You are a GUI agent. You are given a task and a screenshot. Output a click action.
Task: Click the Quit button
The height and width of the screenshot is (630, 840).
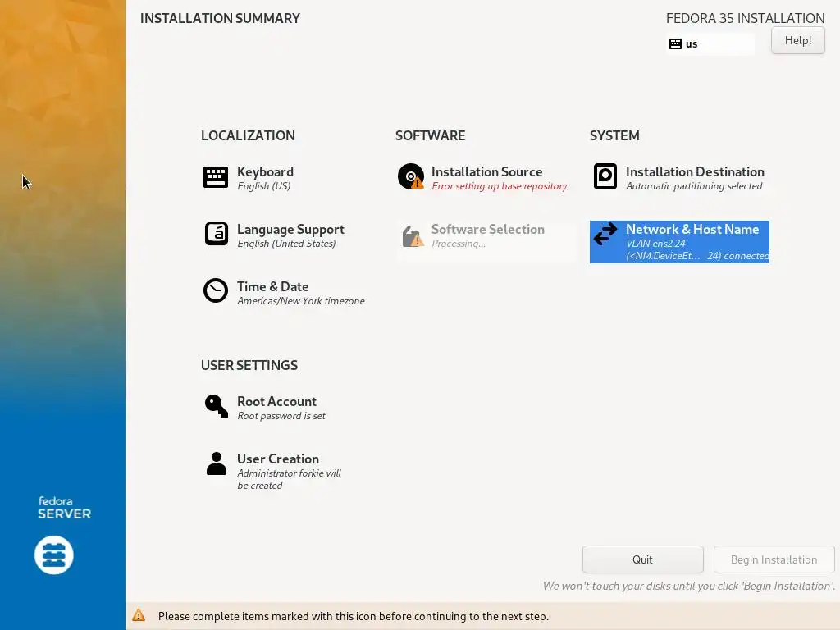pos(643,559)
